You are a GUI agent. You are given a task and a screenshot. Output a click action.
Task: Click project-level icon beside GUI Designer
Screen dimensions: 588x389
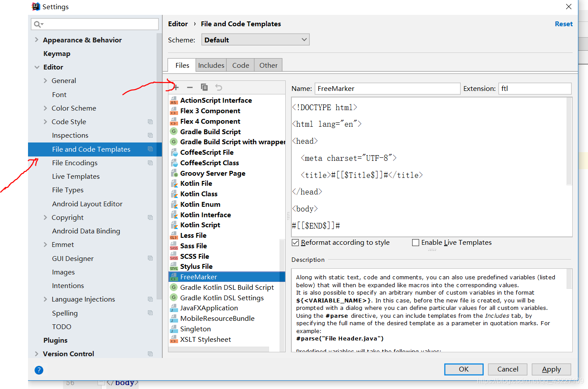tap(150, 259)
